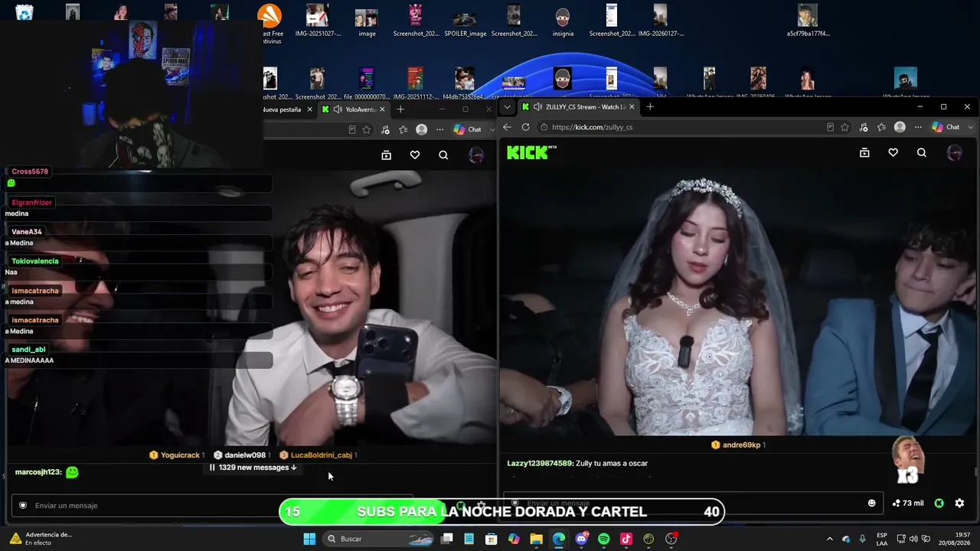Click username Lazzy1239874589 in the ZULLYY_CS chat
The width and height of the screenshot is (980, 551).
tap(539, 463)
